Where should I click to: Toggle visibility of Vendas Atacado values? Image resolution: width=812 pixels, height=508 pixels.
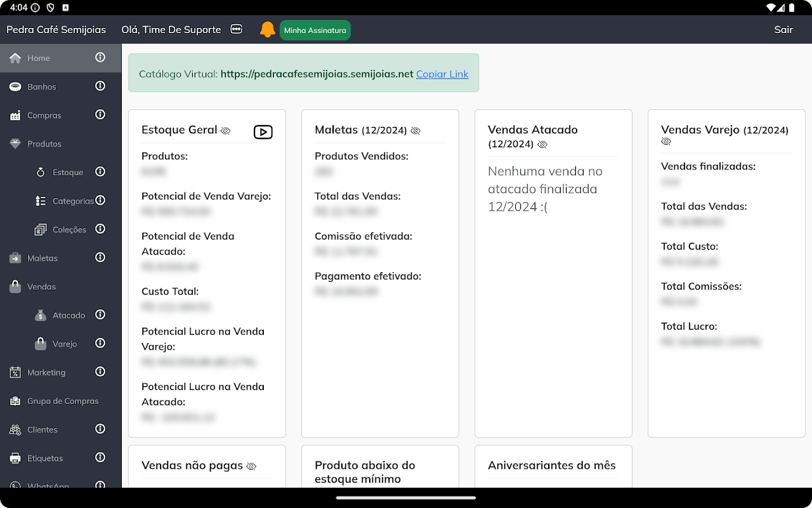(x=542, y=145)
